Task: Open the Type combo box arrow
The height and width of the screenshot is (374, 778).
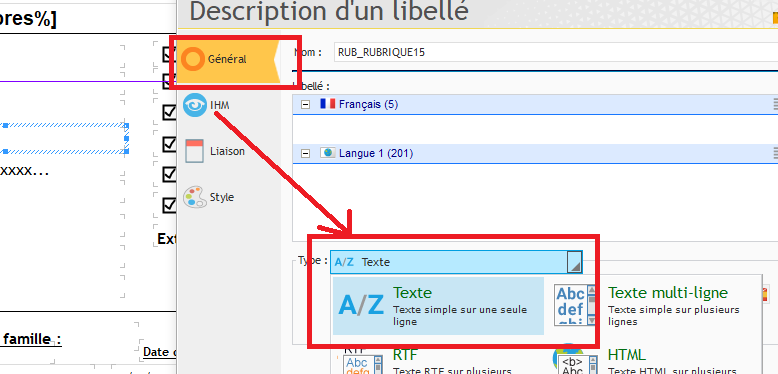Action: point(575,262)
